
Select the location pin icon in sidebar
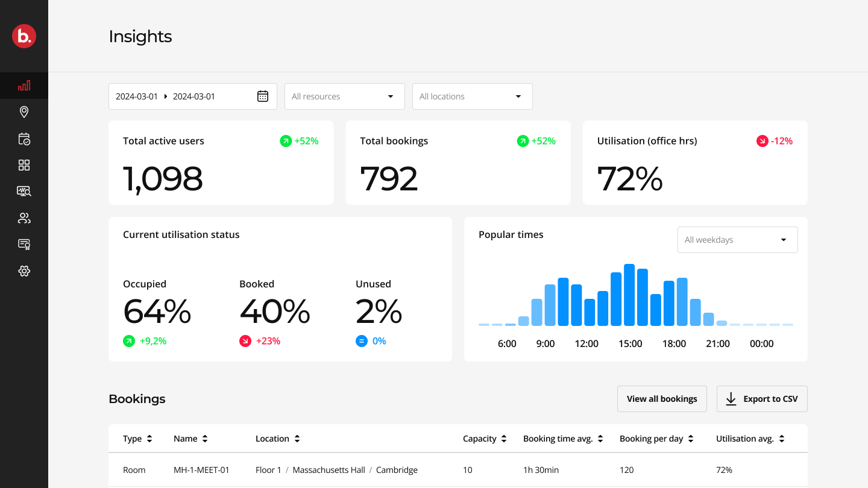pos(24,111)
